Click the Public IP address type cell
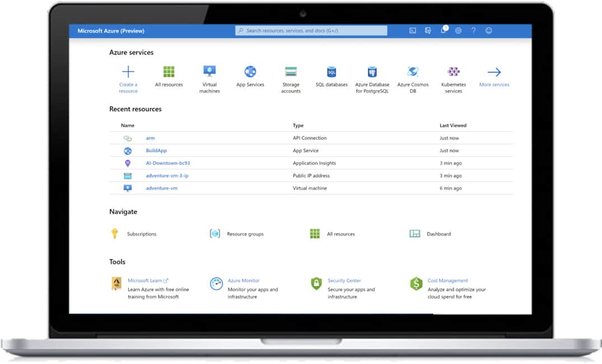The image size is (602, 364). click(x=311, y=176)
